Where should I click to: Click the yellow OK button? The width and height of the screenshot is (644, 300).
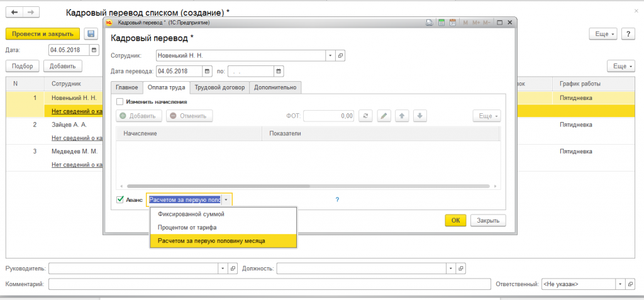455,220
